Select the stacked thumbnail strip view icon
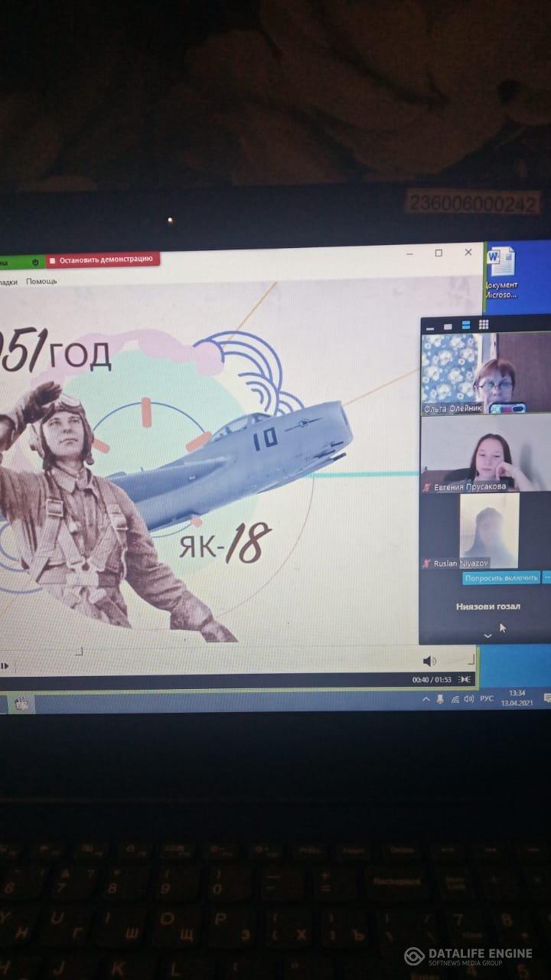The image size is (551, 980). pos(466,325)
